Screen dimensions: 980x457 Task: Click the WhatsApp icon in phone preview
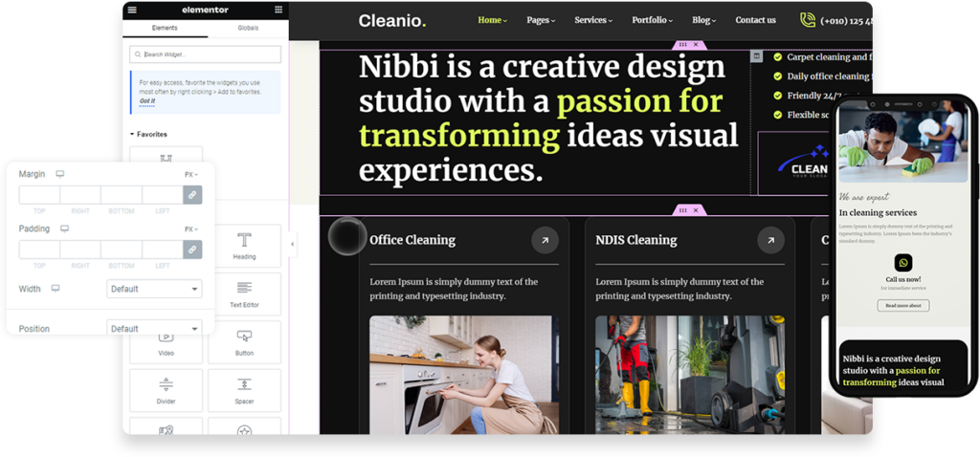[903, 262]
